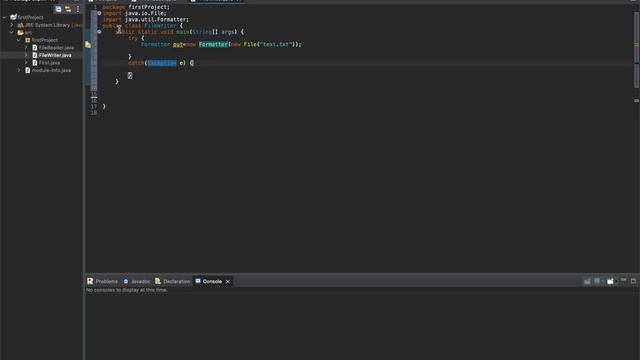Click the firstProject project icon
This screenshot has width=640, height=360.
pyautogui.click(x=13, y=17)
